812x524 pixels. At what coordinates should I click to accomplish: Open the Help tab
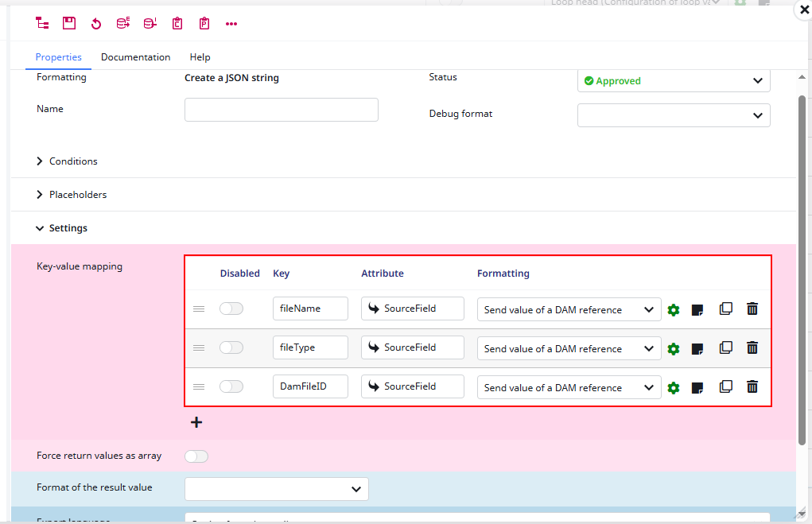(x=200, y=56)
